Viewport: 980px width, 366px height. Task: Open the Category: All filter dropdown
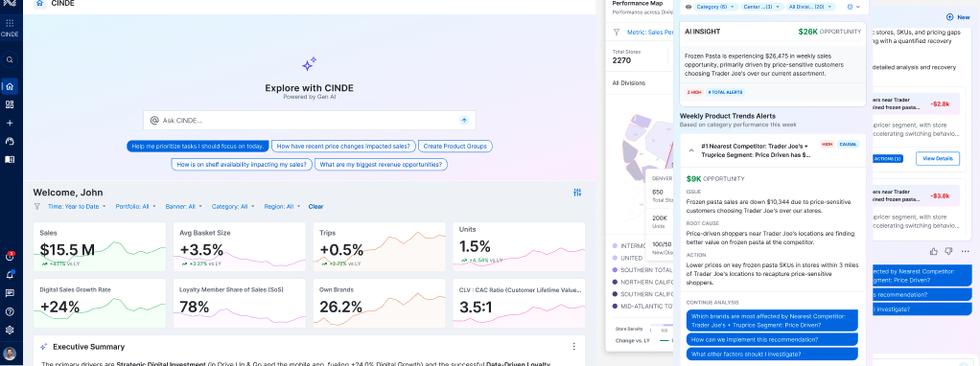coord(233,206)
